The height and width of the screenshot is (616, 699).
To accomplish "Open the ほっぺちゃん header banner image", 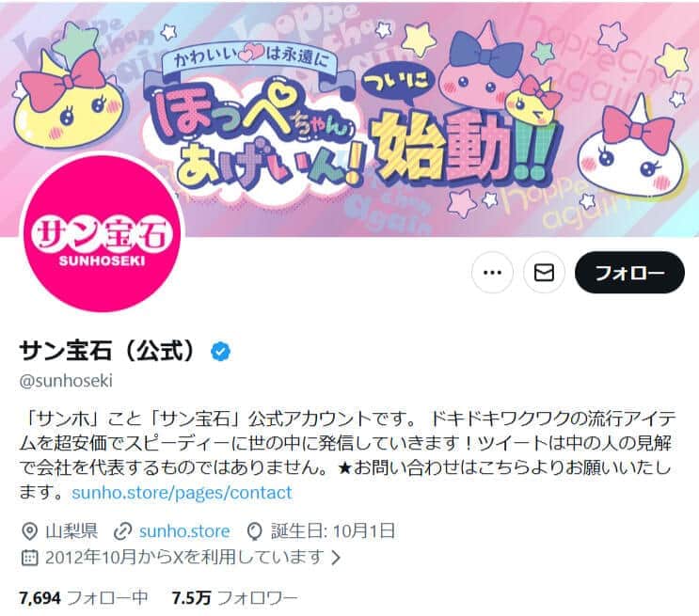I will (350, 118).
